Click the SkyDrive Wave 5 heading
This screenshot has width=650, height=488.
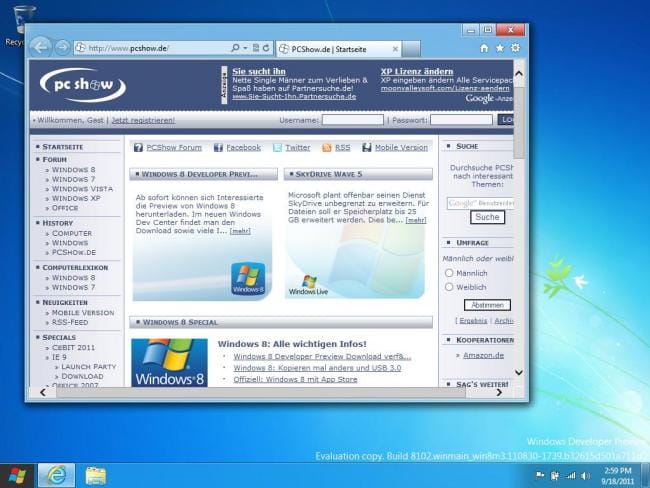coord(329,174)
